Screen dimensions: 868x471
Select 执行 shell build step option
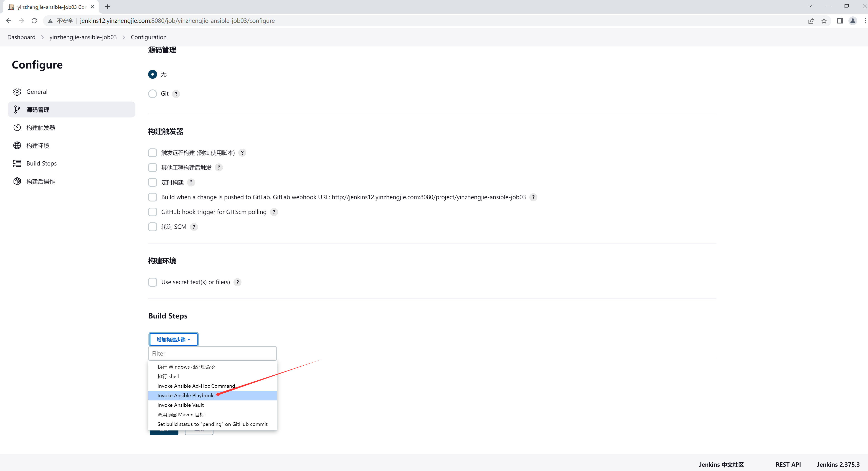[x=168, y=376]
